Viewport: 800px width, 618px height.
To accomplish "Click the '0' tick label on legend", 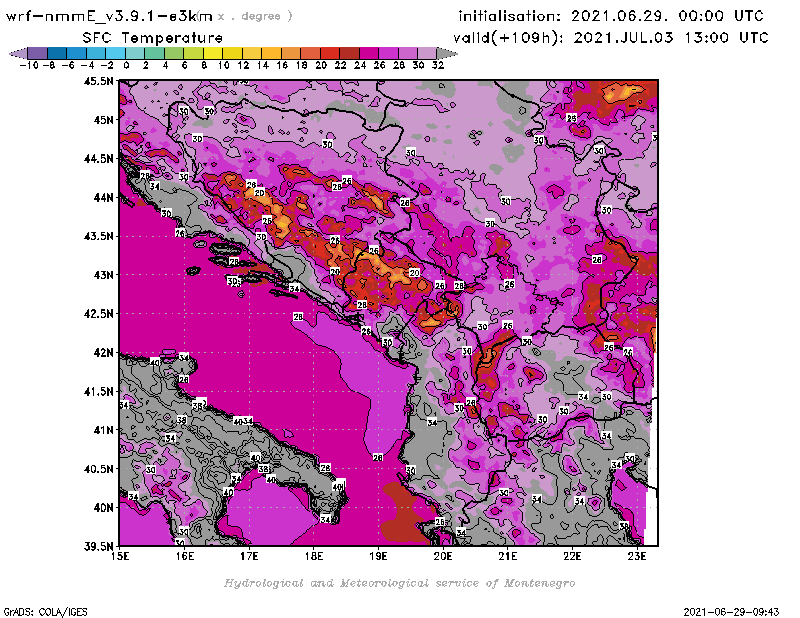I will pos(126,65).
